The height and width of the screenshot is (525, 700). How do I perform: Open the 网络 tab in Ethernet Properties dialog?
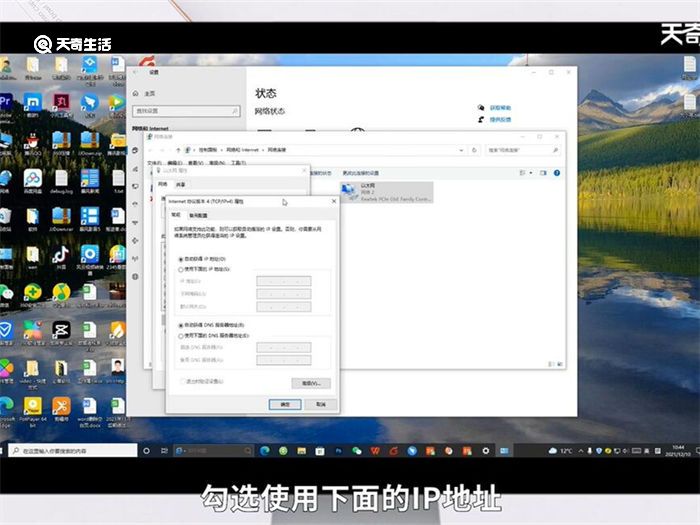(162, 184)
